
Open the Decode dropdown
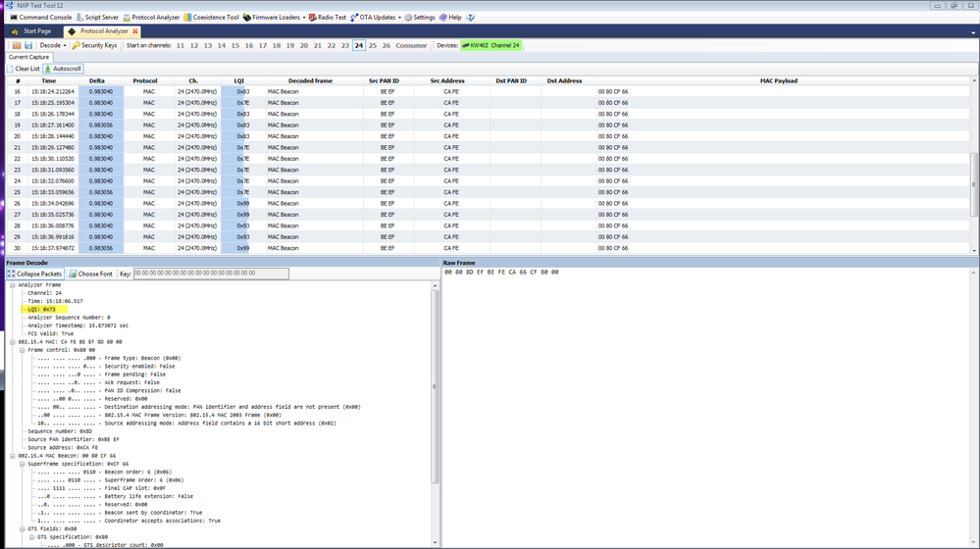(53, 46)
